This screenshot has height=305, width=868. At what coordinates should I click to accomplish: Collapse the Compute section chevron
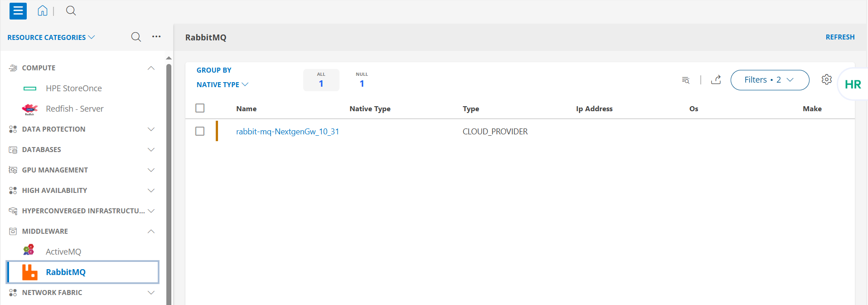click(151, 68)
